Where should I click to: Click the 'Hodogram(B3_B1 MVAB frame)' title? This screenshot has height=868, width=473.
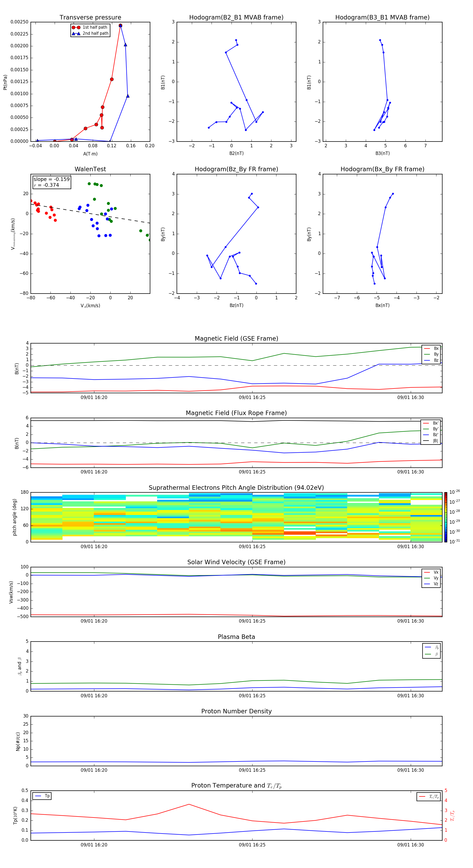[x=382, y=17]
